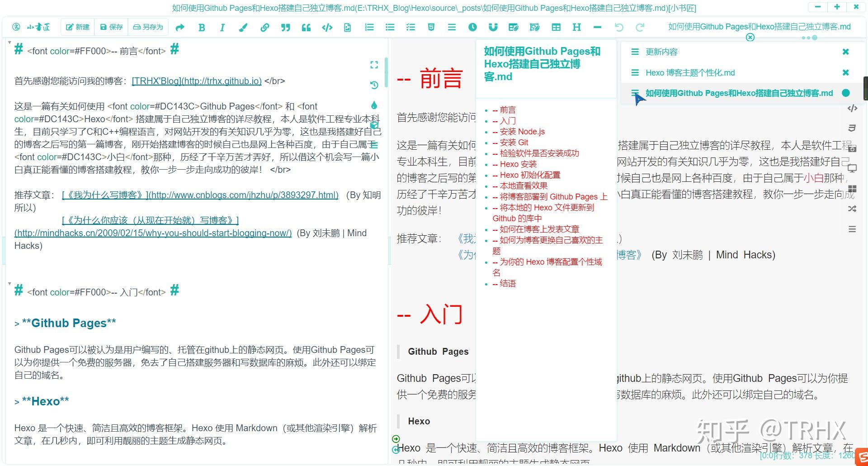Collapse the 入门 heading fold arrow in editor
Screen dimensions: 868x466
(x=9, y=284)
